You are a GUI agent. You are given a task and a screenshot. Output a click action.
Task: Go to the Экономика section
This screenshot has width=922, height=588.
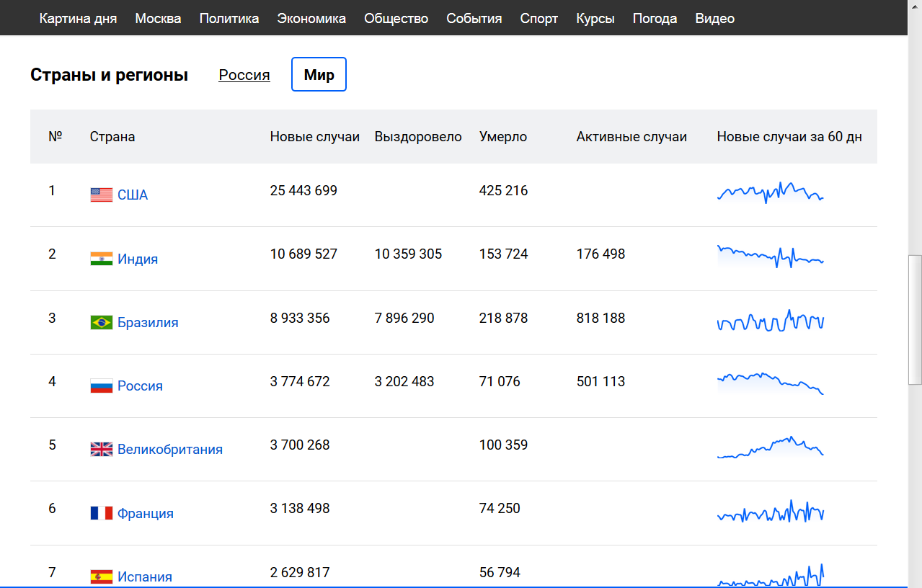311,19
